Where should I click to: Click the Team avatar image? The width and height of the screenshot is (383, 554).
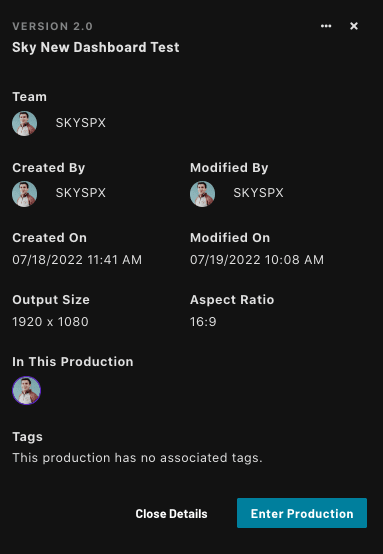24,123
